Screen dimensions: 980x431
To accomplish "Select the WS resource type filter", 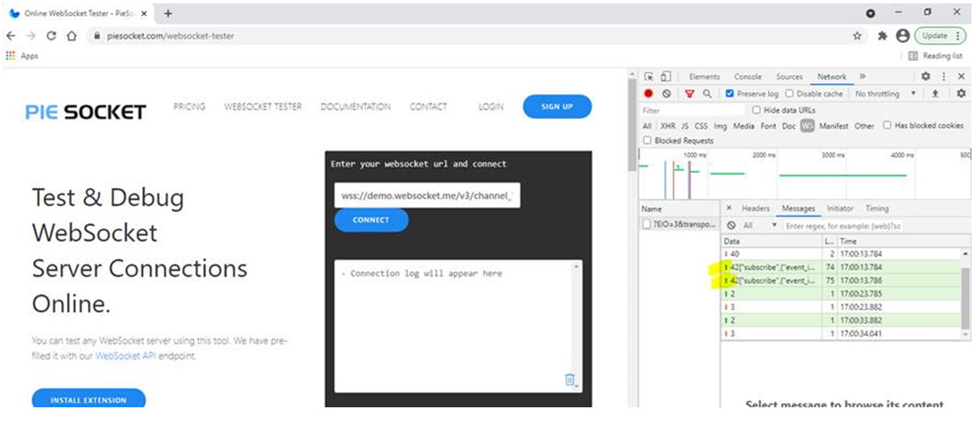I will pos(807,125).
